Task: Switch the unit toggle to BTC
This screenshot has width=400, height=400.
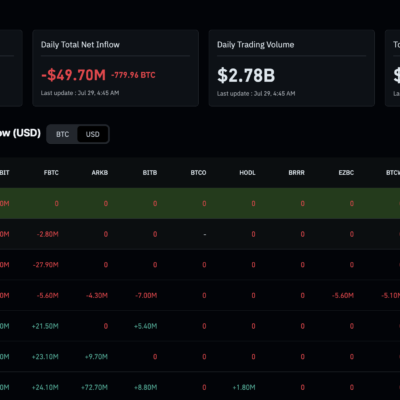Action: tap(62, 134)
